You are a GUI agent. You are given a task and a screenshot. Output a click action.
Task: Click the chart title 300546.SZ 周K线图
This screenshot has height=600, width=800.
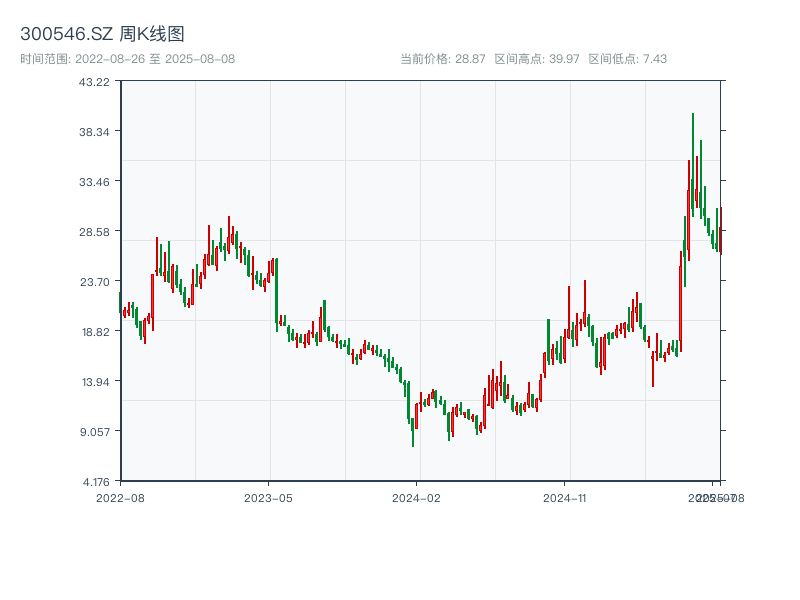pyautogui.click(x=102, y=34)
